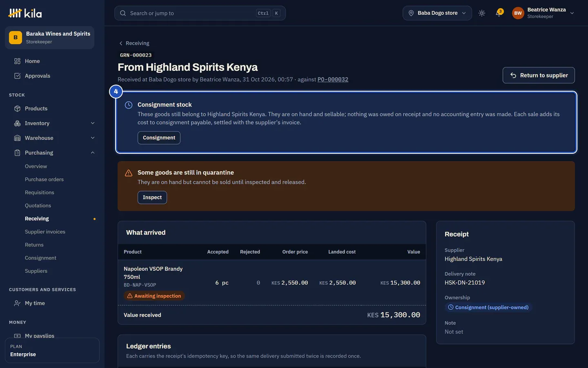Screen dimensions: 588x368
Task: Click the kila logo
Action: [25, 13]
